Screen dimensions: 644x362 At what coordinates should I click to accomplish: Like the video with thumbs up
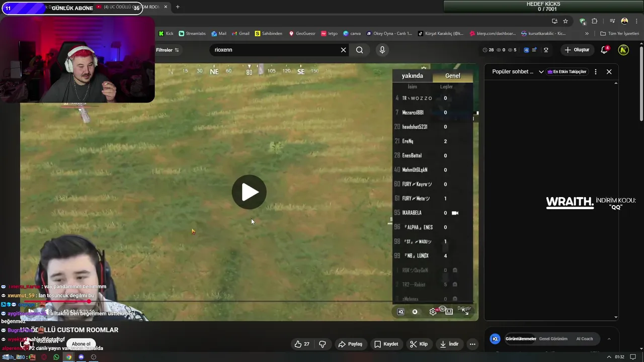302,344
